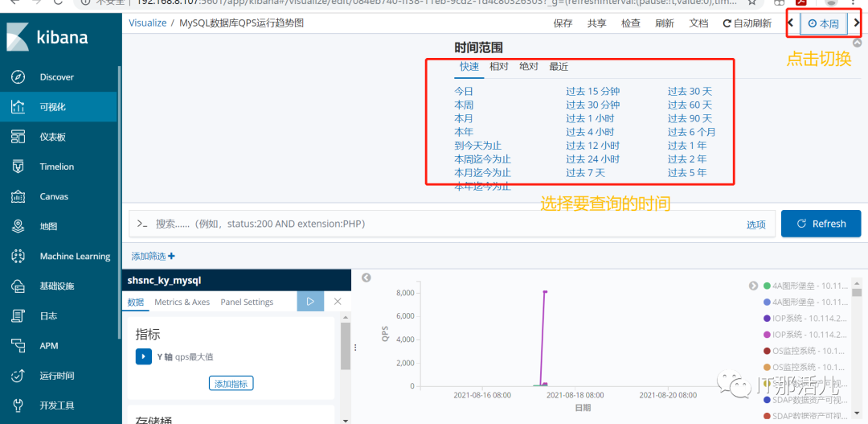Step time range forward arrow

(857, 23)
